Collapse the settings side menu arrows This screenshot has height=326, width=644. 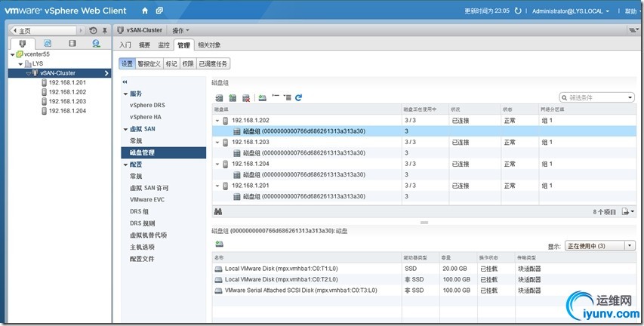click(x=125, y=82)
